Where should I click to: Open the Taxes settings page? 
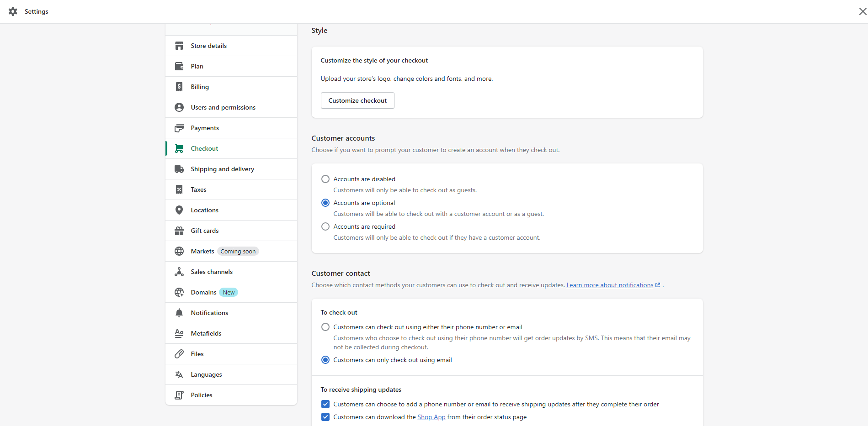click(198, 189)
